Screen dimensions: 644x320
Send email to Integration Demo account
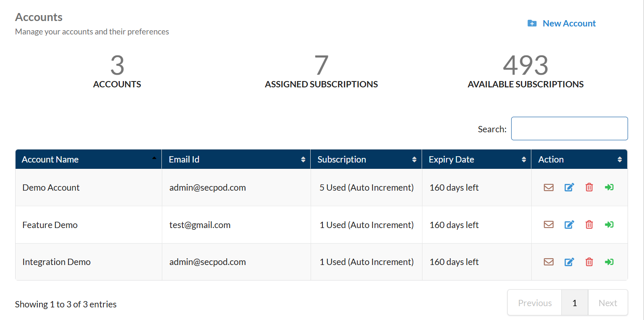click(x=549, y=262)
